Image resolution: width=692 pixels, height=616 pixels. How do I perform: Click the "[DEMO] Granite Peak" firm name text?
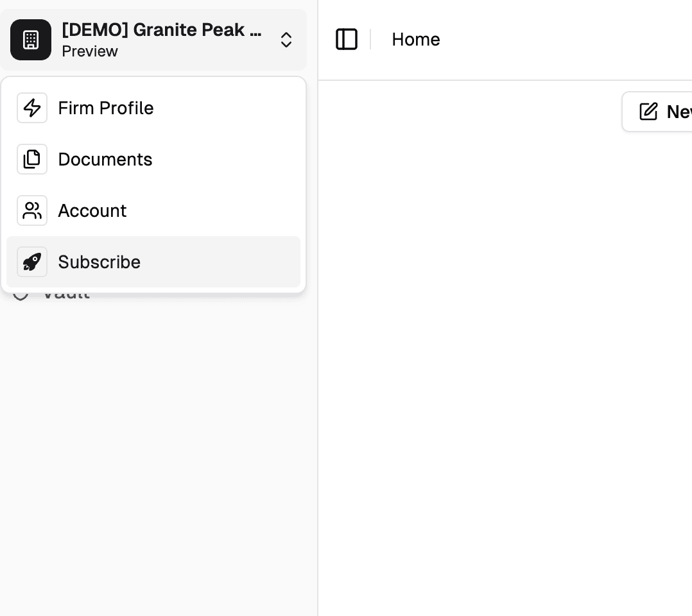(162, 30)
